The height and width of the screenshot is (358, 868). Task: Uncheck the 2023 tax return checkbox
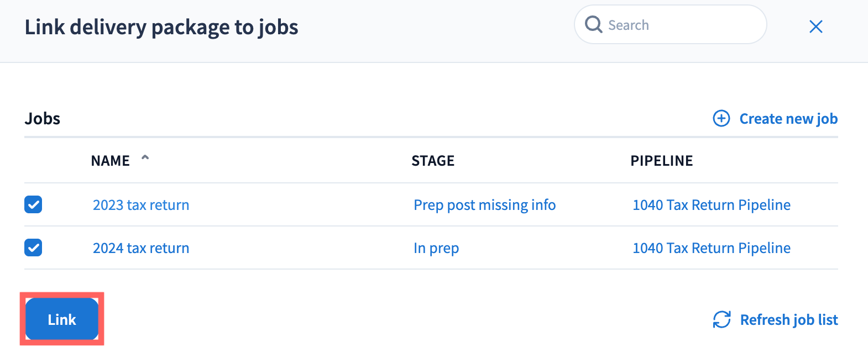[x=33, y=204]
